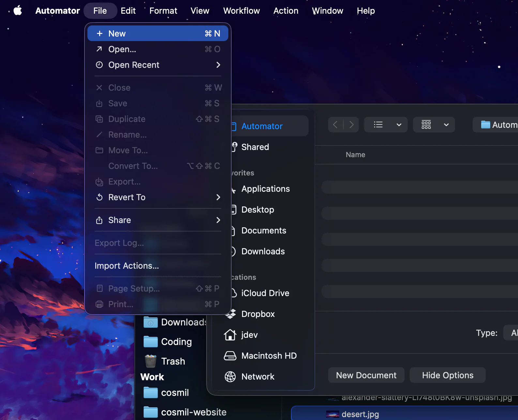Click the Work section heading
Image resolution: width=518 pixels, height=420 pixels.
152,377
